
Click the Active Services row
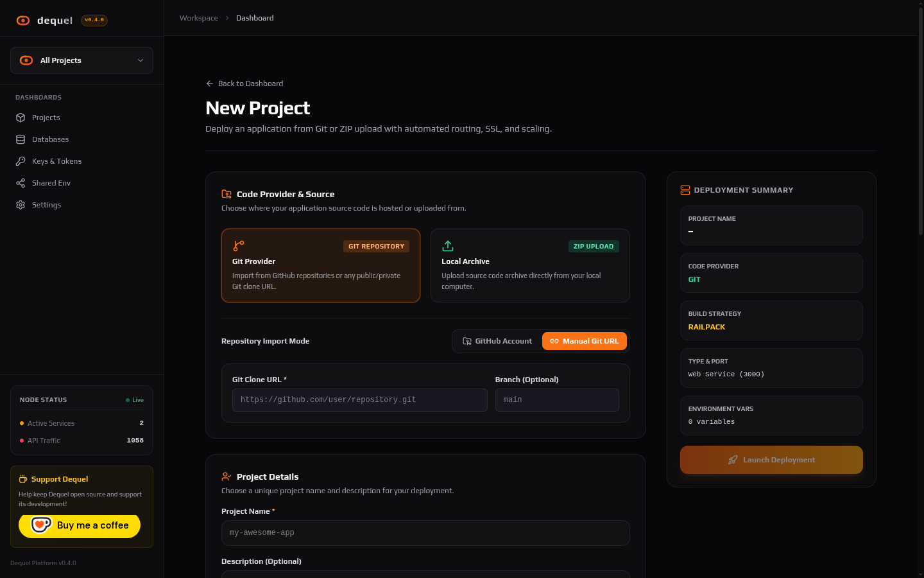pyautogui.click(x=81, y=423)
